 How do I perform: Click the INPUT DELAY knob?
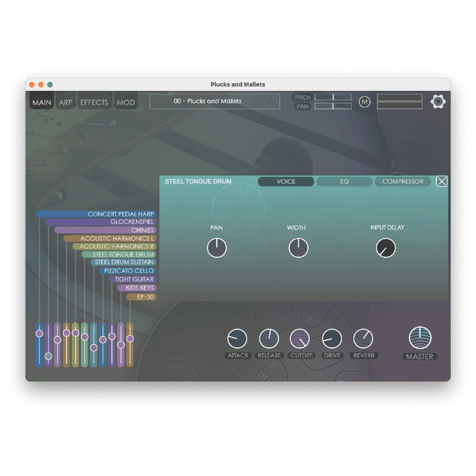[x=386, y=248]
